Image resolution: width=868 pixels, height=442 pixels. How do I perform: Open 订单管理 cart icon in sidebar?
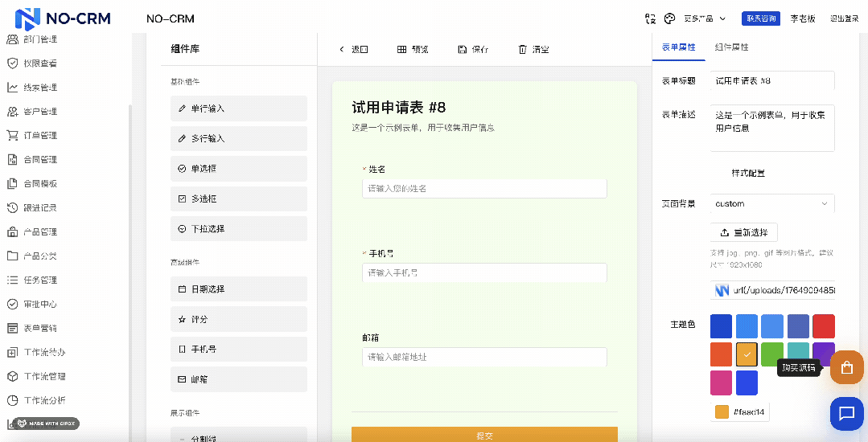coord(12,135)
